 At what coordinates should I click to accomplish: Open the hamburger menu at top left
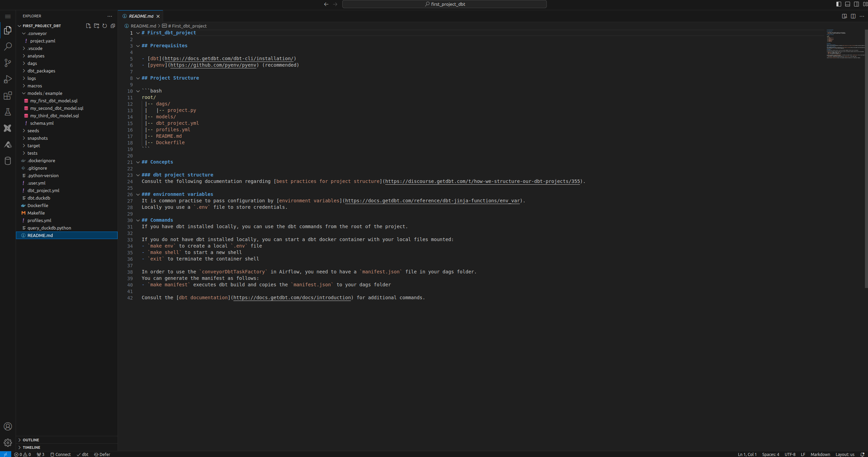(8, 16)
